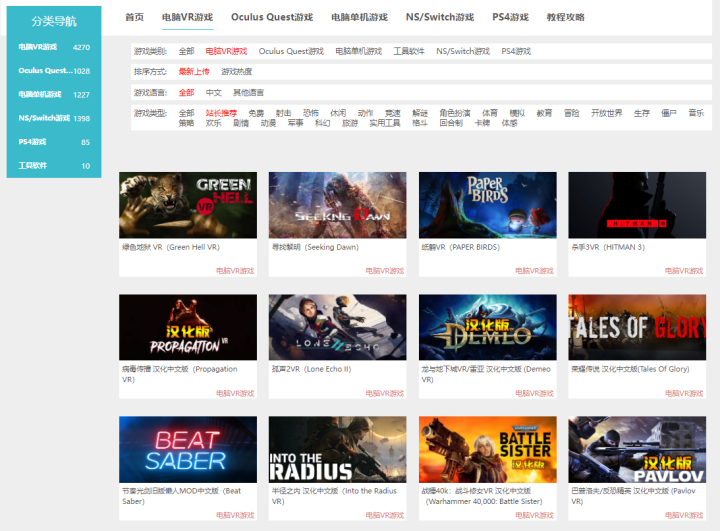Filter game type by 恐怖
This screenshot has width=720, height=531.
click(x=311, y=113)
